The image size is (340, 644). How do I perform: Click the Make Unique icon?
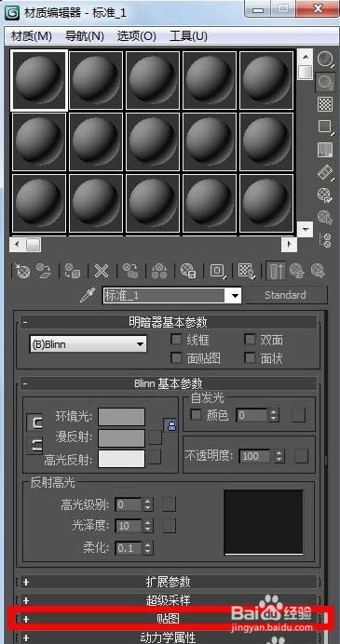[x=159, y=271]
